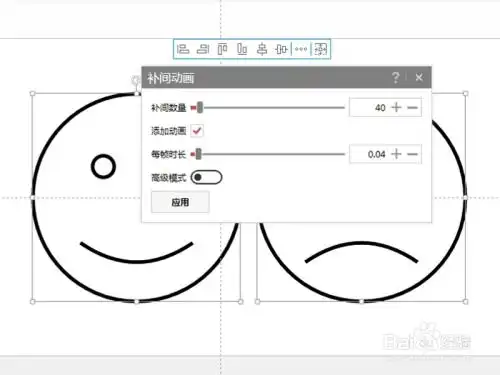Screen dimensions: 500x375
Task: Increase 补间数量 with the plus button
Action: (396, 107)
